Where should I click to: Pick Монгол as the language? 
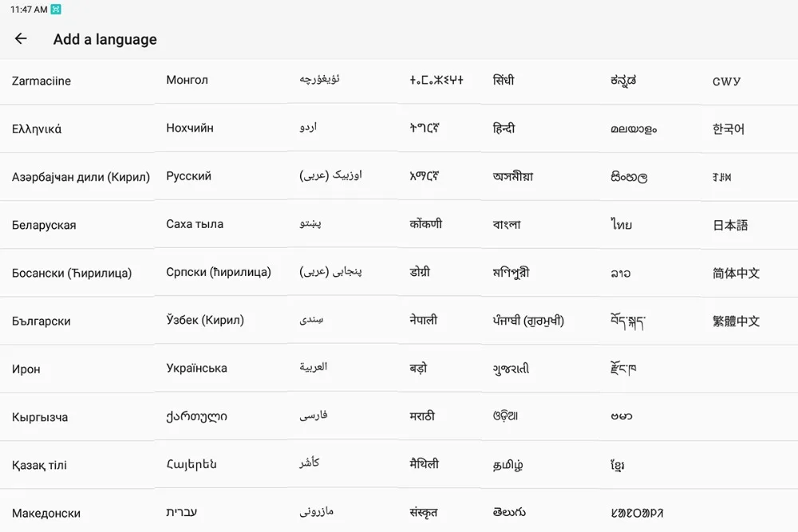point(187,80)
